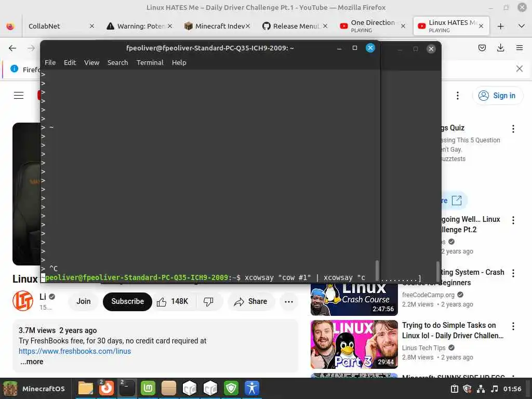Close the One Direction tab
This screenshot has height=399, width=532.
pos(403,26)
